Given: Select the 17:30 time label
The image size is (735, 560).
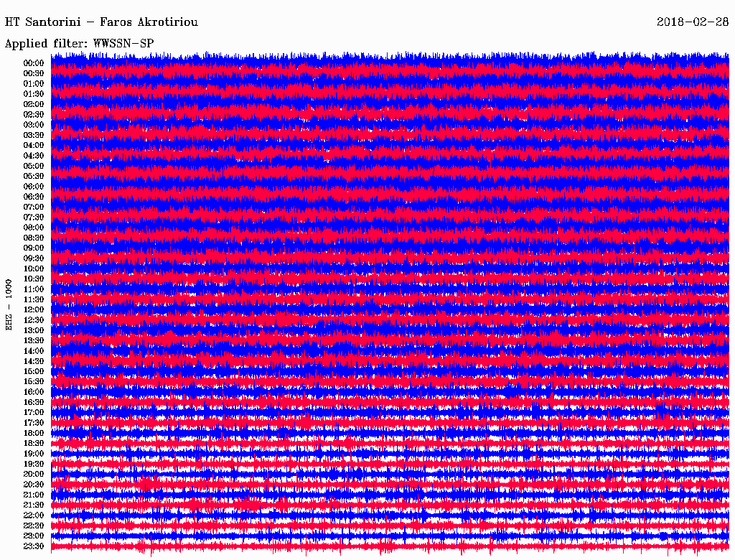Looking at the screenshot, I should 34,423.
